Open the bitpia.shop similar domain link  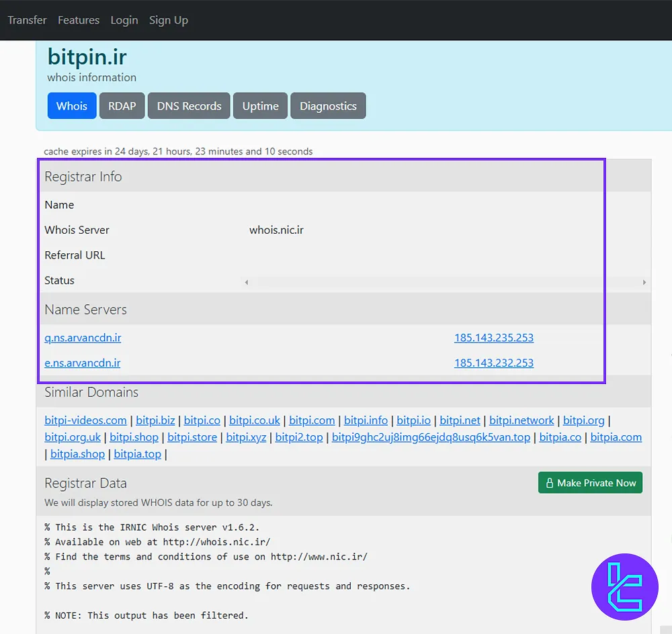point(77,454)
